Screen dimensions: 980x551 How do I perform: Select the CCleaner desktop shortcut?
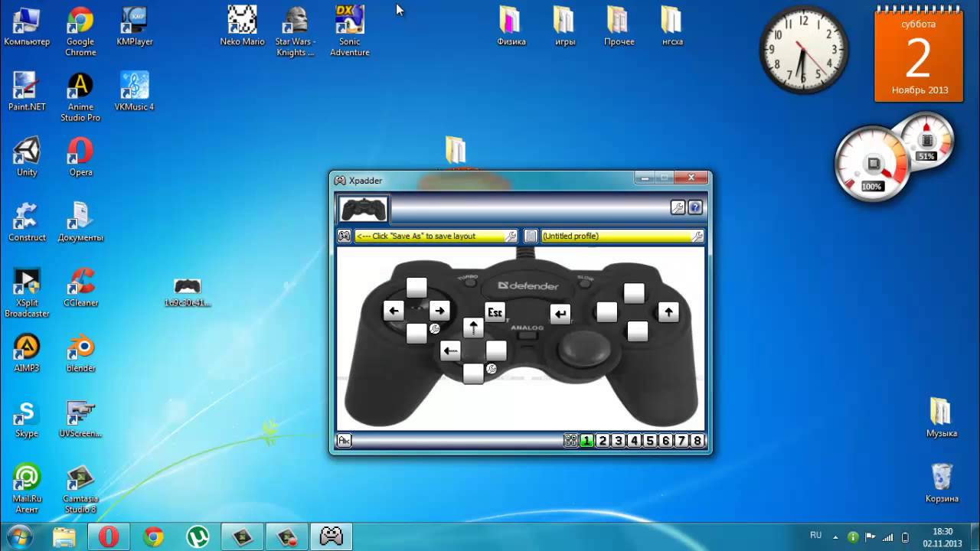pos(80,288)
